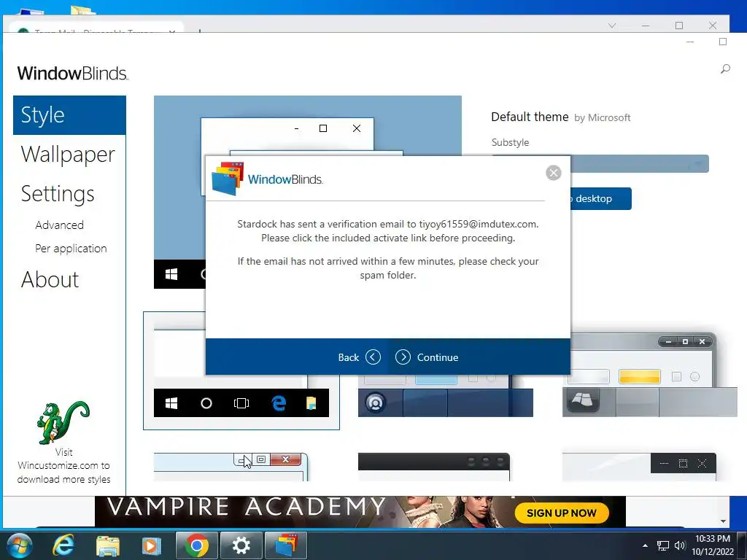This screenshot has width=747, height=560.
Task: Open the gear settings app in taskbar
Action: tap(241, 545)
